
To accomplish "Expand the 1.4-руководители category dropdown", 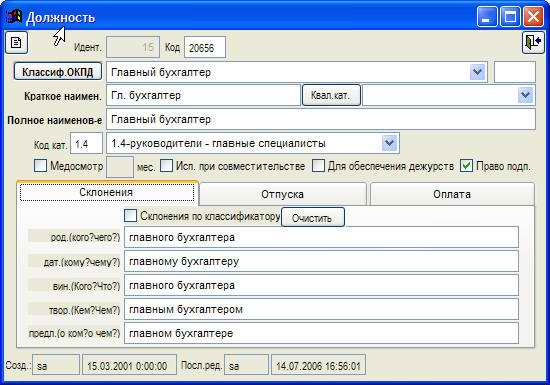I will [x=389, y=143].
